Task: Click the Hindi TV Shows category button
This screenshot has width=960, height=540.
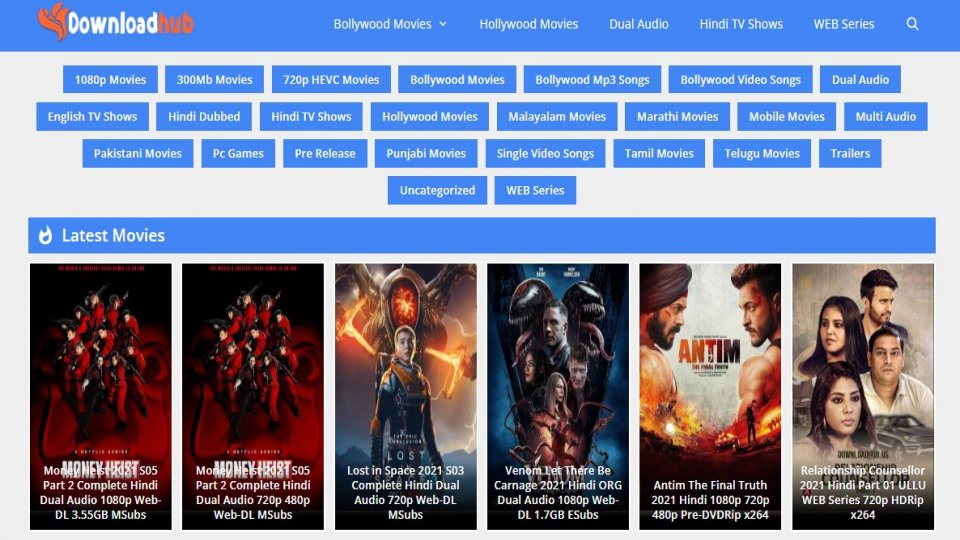Action: coord(311,116)
